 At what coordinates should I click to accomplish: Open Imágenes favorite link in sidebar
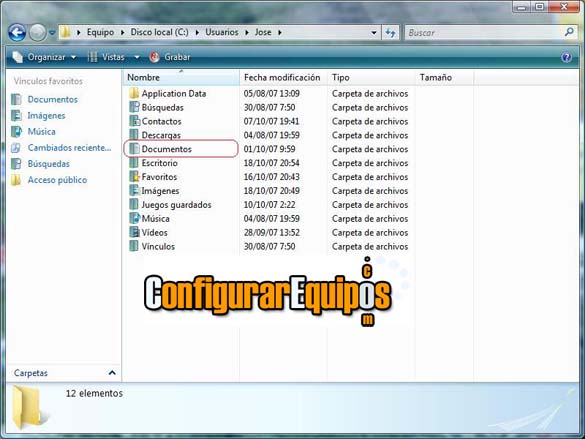tap(46, 116)
